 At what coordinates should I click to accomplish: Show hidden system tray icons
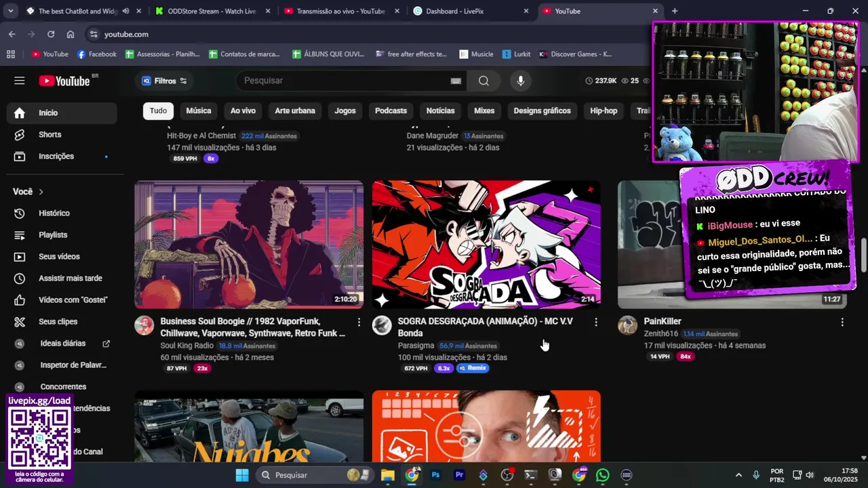[x=739, y=475]
